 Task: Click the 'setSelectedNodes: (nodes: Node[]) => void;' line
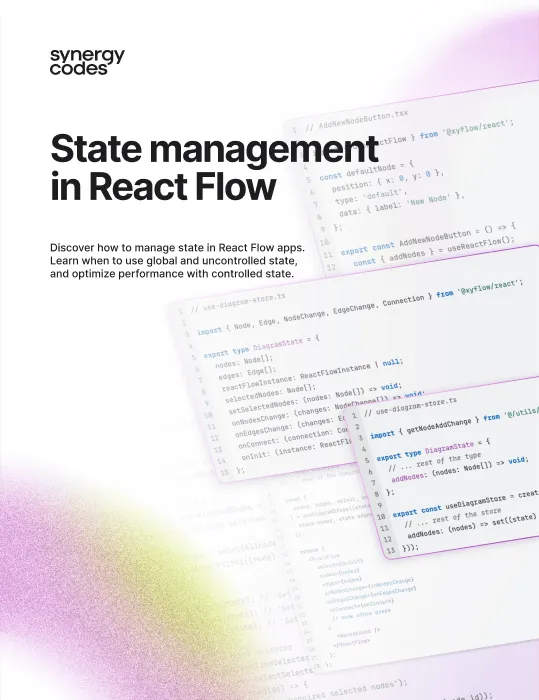pyautogui.click(x=315, y=398)
